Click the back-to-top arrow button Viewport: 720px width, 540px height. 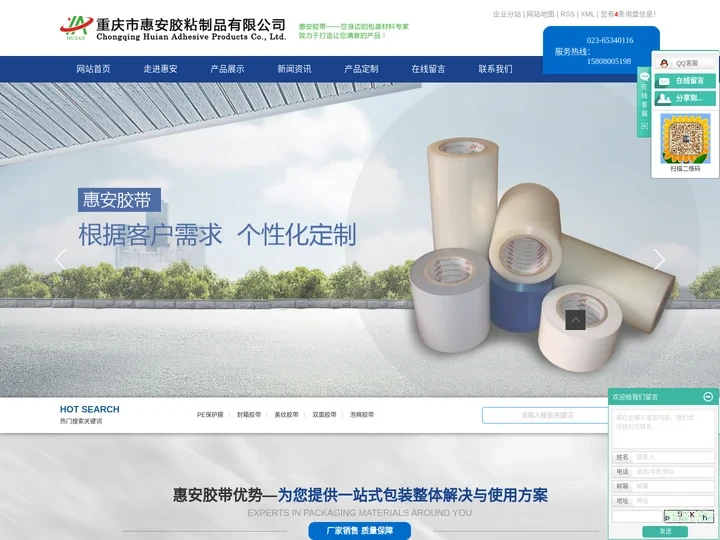pos(575,320)
